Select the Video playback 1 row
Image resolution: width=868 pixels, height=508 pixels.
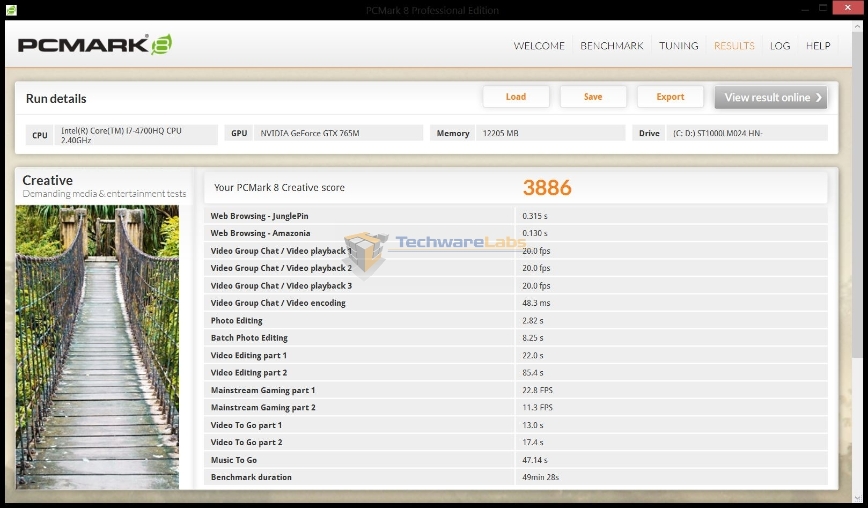point(516,251)
